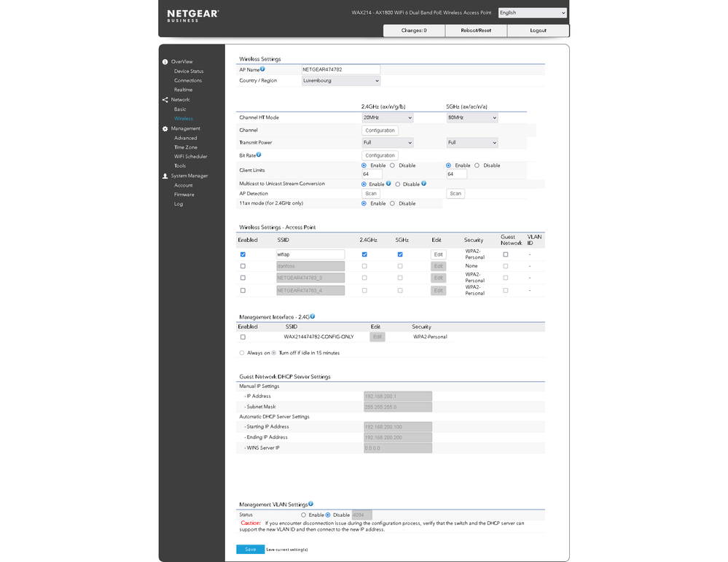Image resolution: width=728 pixels, height=562 pixels.
Task: Click Edit for the wifiap SSID
Action: point(438,254)
